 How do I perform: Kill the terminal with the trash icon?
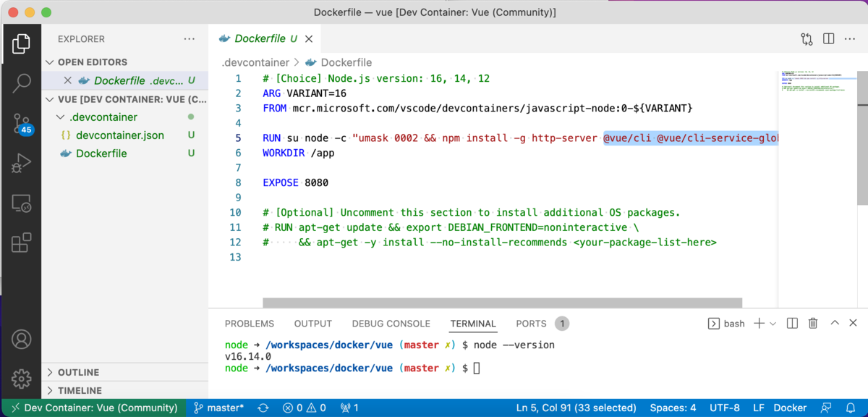812,323
